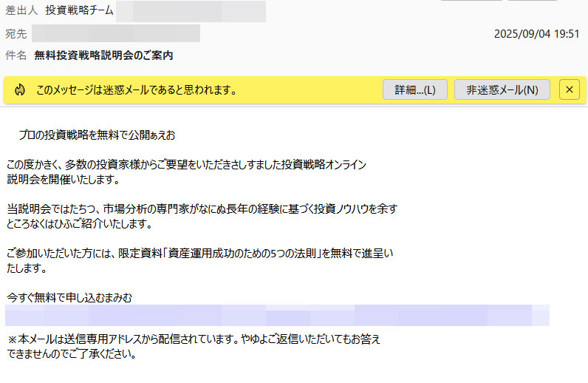Image resolution: width=588 pixels, height=383 pixels.
Task: Click the blurred sender address next to 投資戦略チーム
Action: click(x=191, y=11)
